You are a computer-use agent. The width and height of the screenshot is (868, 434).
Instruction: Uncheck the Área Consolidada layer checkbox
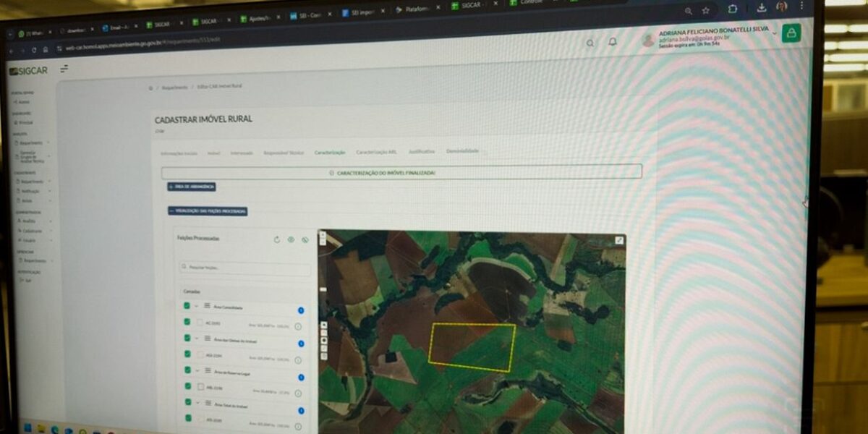pos(187,306)
